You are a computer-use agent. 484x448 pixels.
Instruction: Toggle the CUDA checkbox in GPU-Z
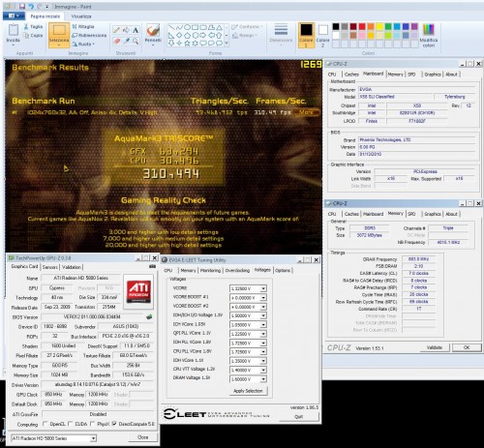(70, 424)
